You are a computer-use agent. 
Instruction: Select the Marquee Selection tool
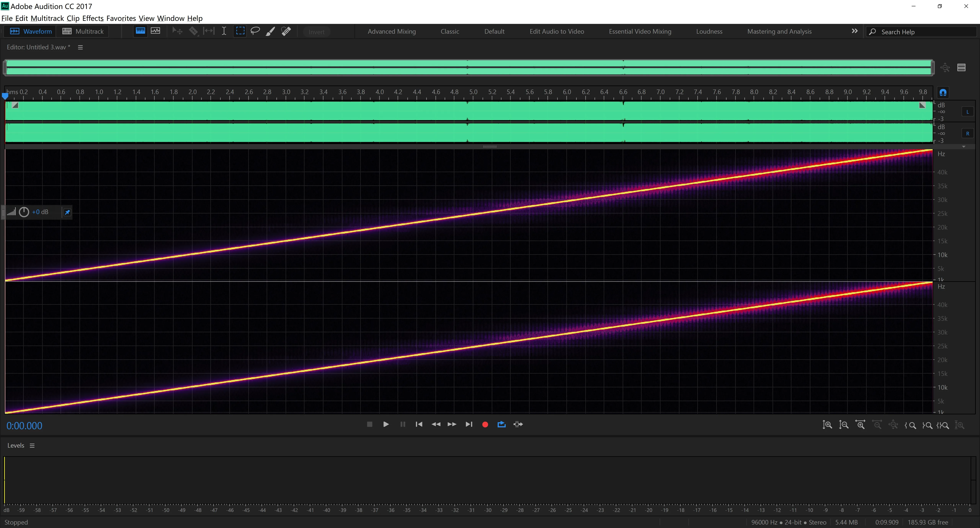coord(240,31)
